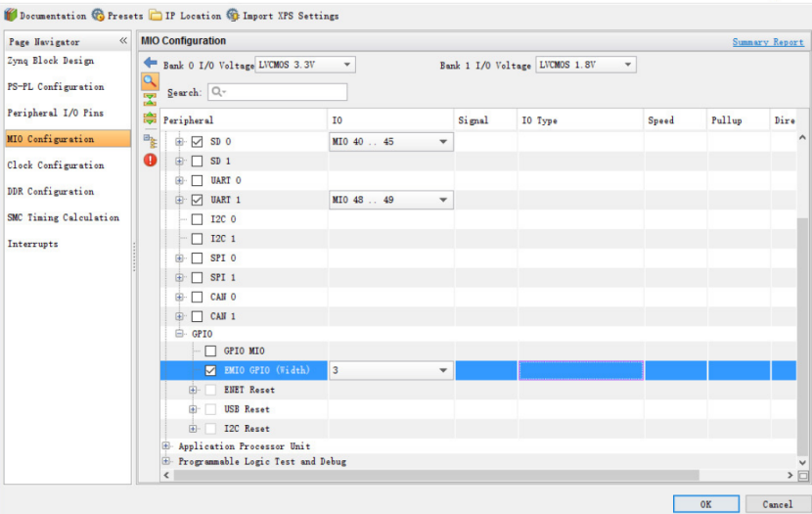Click the OK button
Screen dimensions: 812x514
(705, 504)
